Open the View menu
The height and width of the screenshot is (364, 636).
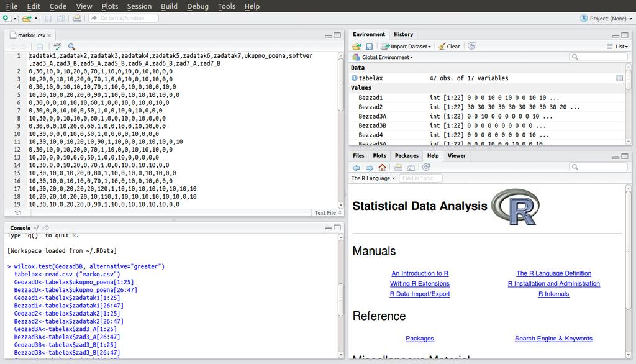click(x=84, y=6)
